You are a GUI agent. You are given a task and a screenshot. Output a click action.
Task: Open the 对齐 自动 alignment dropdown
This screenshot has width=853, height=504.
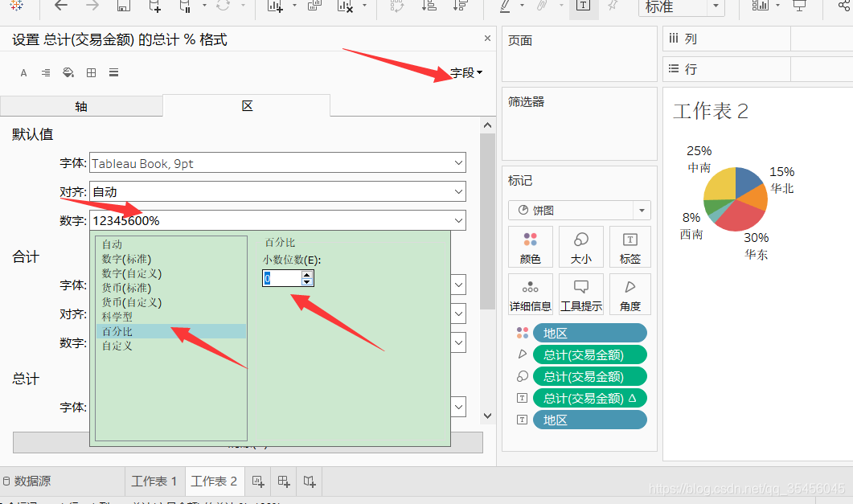[x=277, y=191]
